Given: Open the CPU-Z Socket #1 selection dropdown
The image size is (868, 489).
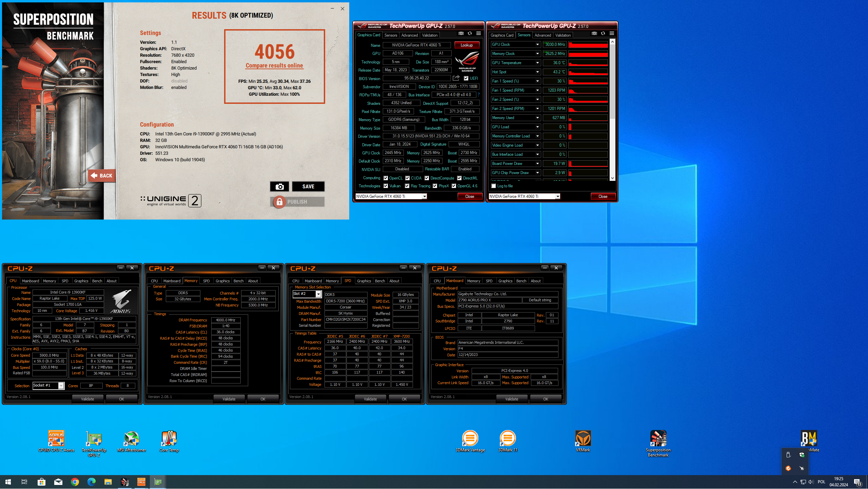Looking at the screenshot, I should [61, 385].
